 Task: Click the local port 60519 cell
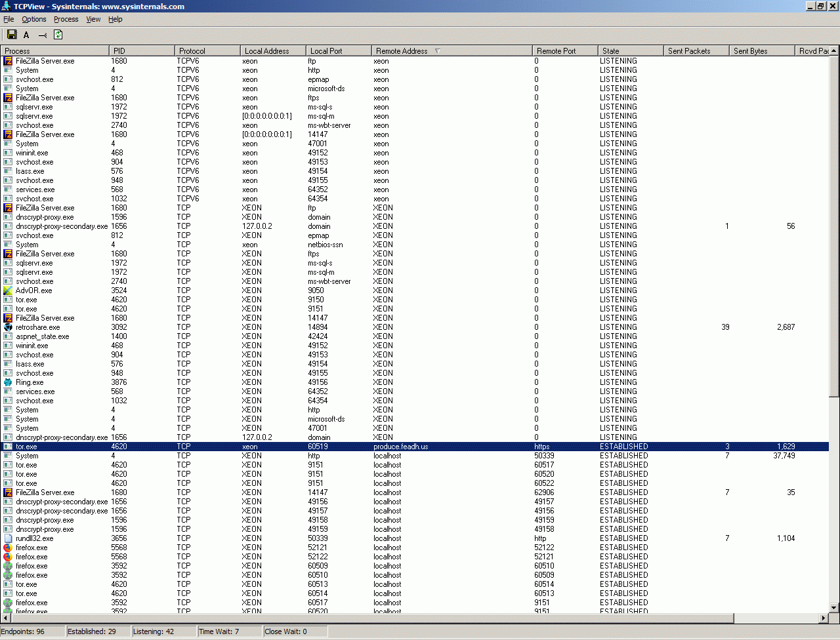pos(318,447)
